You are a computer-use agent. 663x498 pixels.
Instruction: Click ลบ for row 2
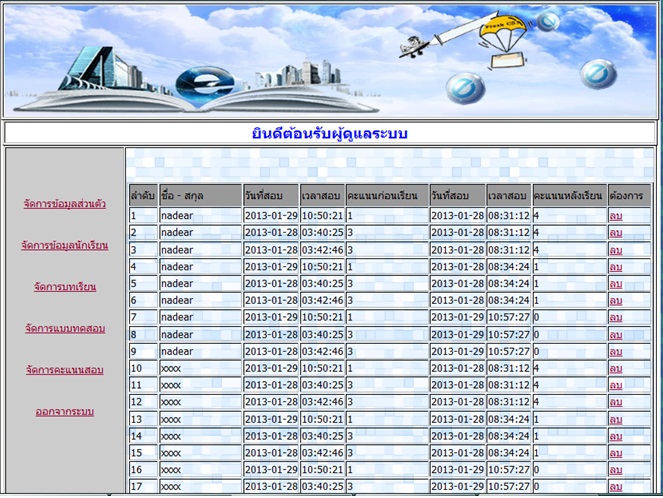pos(615,233)
